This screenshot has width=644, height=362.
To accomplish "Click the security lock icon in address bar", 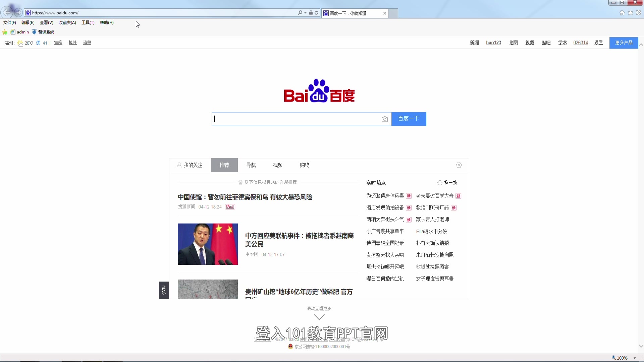I will click(x=311, y=13).
